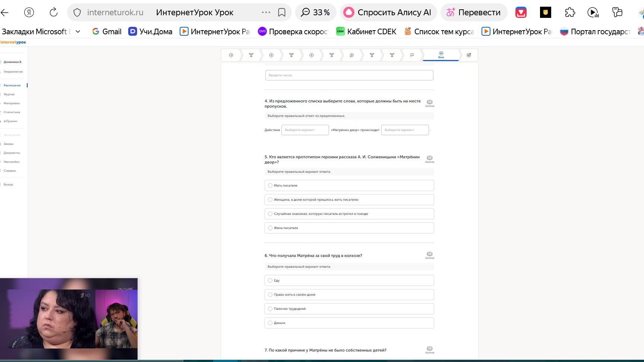
Task: Open Доминика В. profile
Action: (x=13, y=62)
